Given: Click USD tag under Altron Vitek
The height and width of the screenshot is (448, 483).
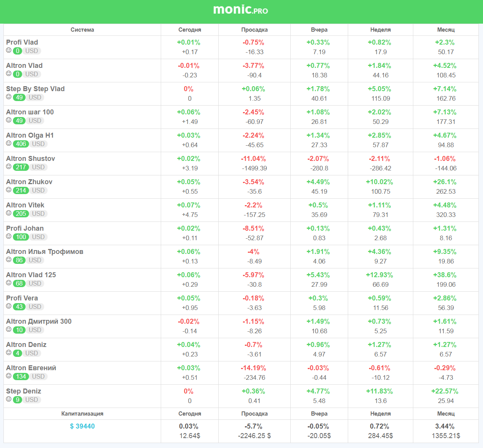Looking at the screenshot, I should (38, 214).
